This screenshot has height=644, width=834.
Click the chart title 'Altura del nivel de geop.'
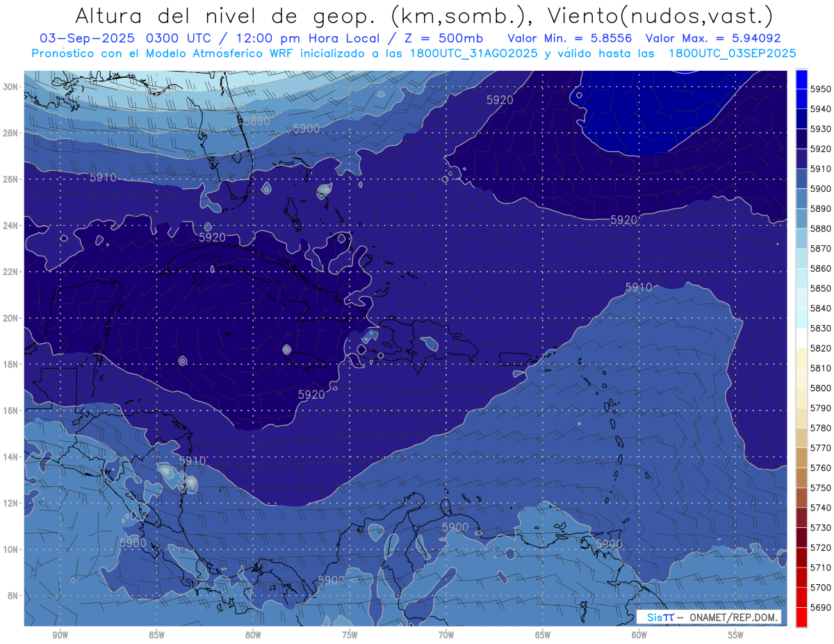pos(224,15)
